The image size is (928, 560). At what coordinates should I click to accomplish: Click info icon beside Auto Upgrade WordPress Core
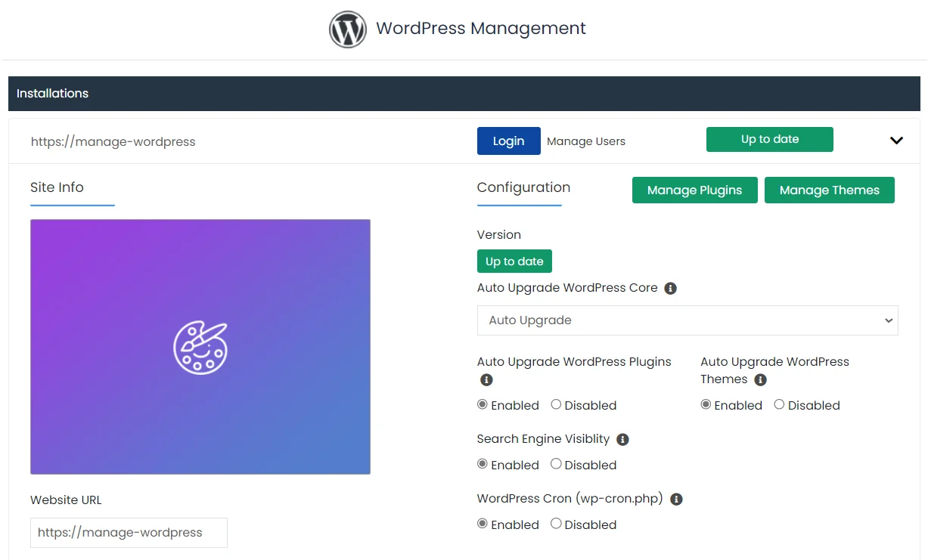pos(670,289)
